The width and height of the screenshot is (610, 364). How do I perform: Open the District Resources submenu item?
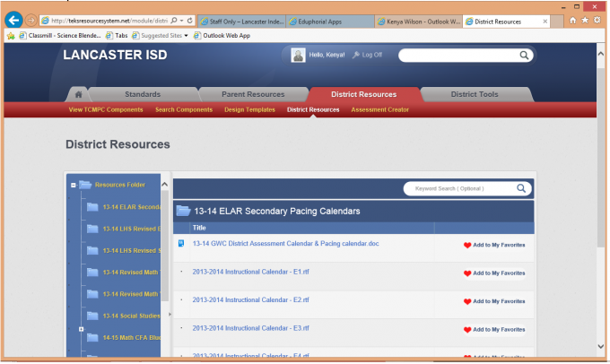coord(313,110)
